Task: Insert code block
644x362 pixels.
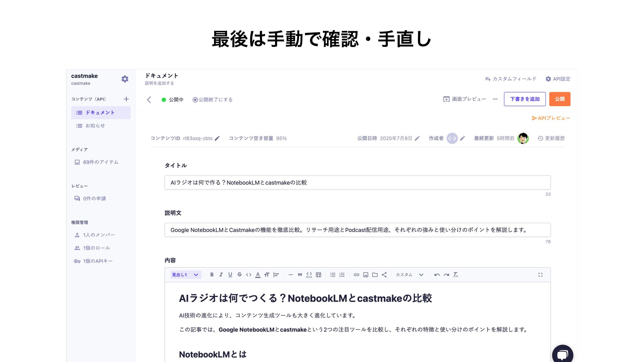Action: (x=309, y=275)
